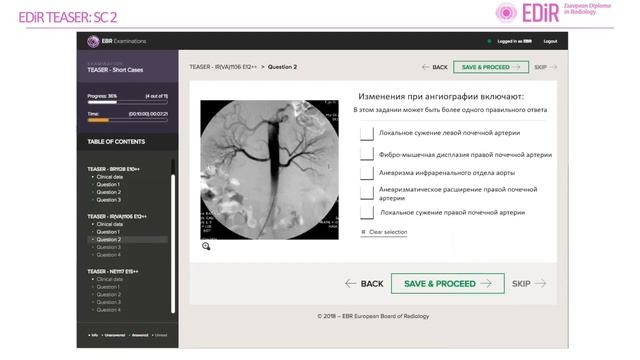Click the question heading 'Изменения при ангиографии включают:'
The height and width of the screenshot is (360, 640).
441,97
